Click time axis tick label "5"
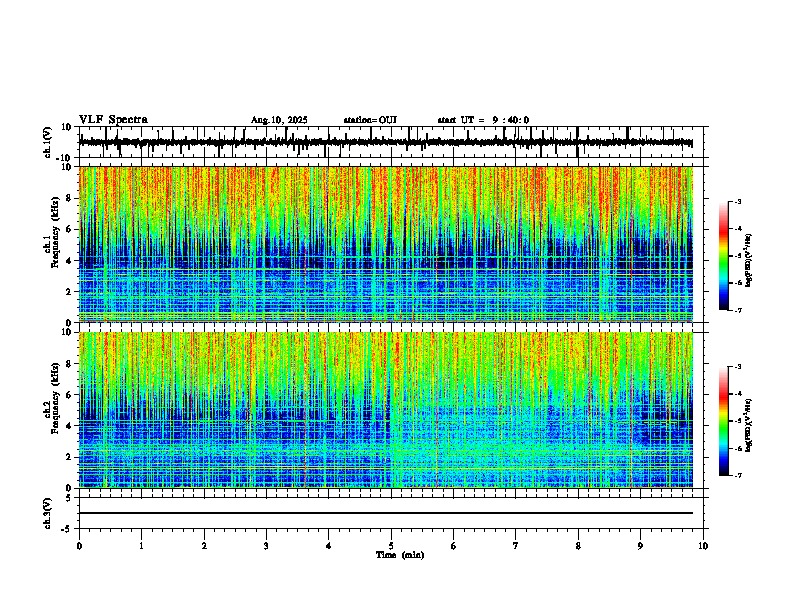Viewport: 792px width, 612px height. 391,546
